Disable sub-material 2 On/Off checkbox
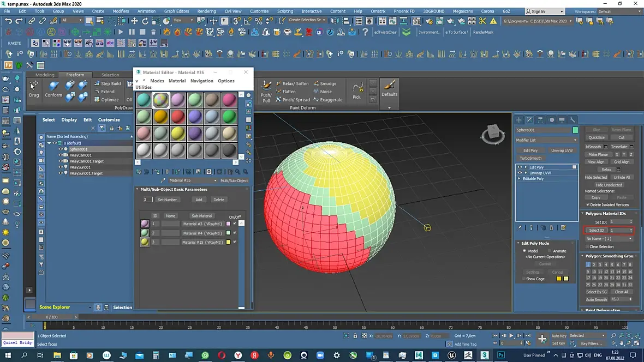The height and width of the screenshot is (362, 644). (x=235, y=233)
